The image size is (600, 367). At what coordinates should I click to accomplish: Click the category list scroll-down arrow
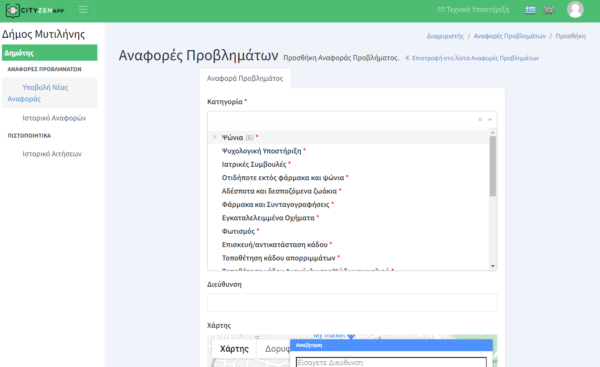[493, 266]
